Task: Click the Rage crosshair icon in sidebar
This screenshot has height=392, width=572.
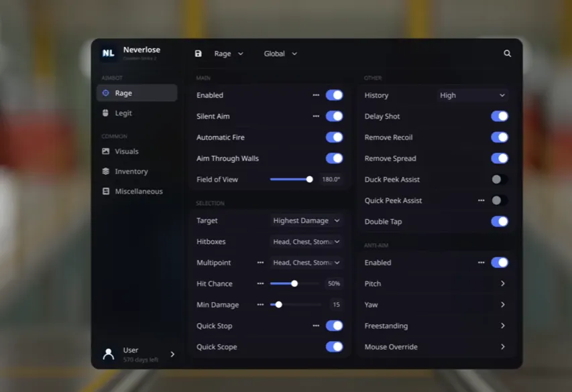Action: (106, 93)
